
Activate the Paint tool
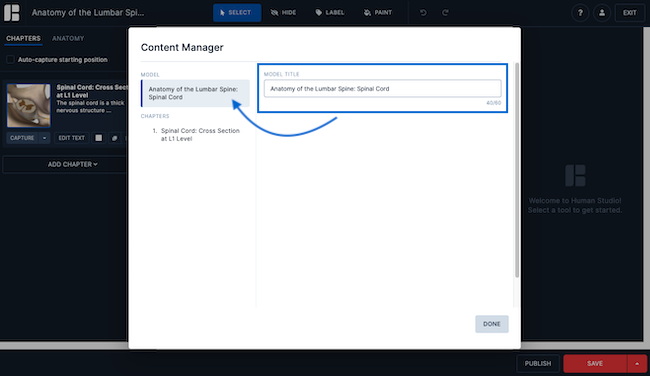pyautogui.click(x=378, y=12)
